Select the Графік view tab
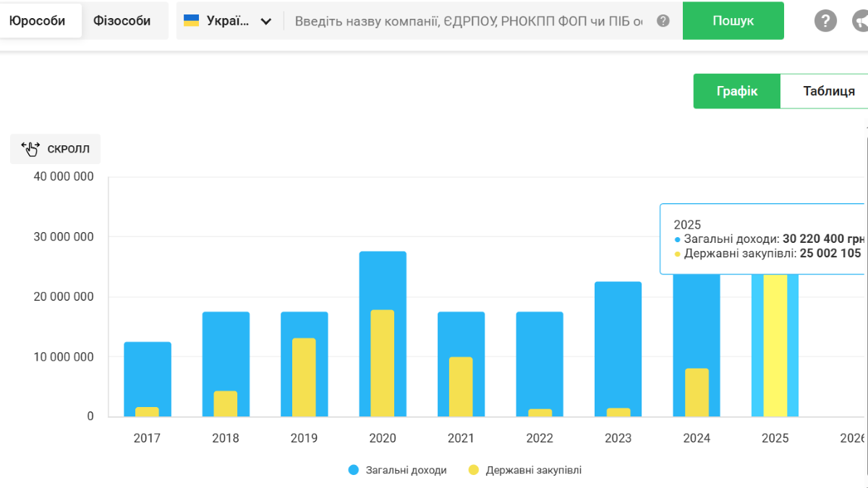Viewport: 868px width, 488px height. click(736, 91)
